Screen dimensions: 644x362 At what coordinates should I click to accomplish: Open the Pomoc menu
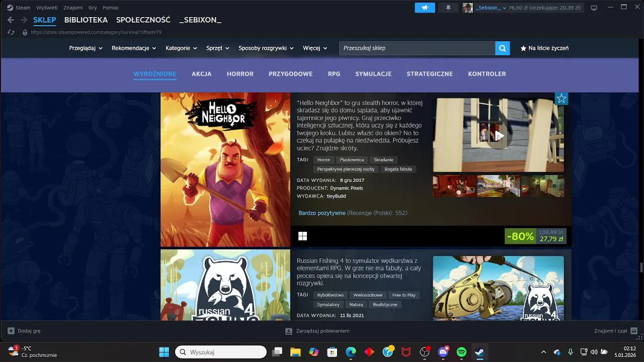(111, 8)
